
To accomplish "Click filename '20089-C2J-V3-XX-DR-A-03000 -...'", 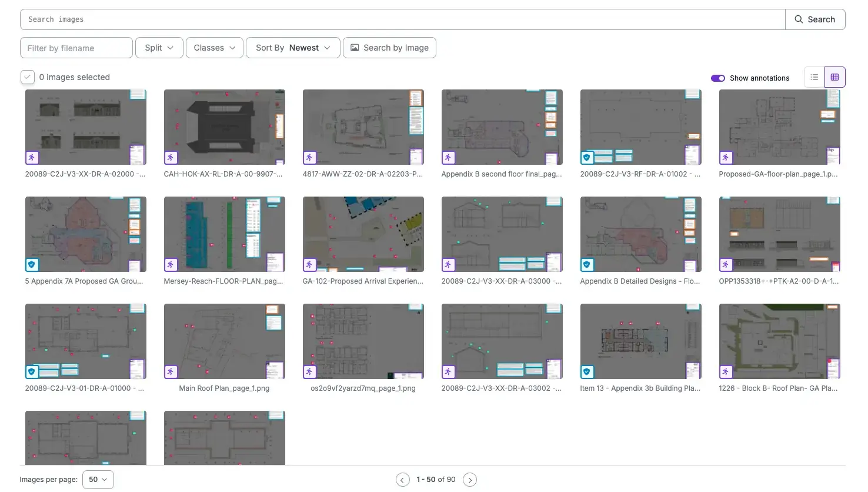I will click(x=502, y=281).
